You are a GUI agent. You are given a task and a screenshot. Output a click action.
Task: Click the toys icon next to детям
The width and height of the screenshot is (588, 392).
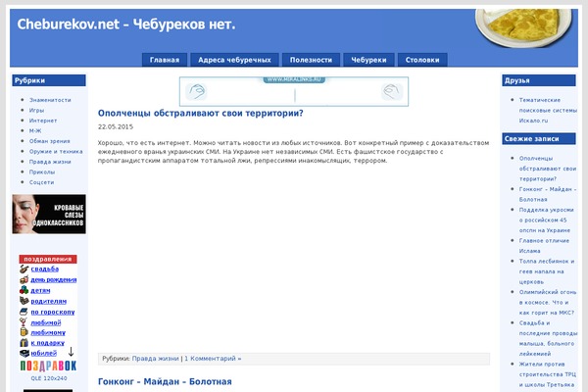(x=24, y=290)
